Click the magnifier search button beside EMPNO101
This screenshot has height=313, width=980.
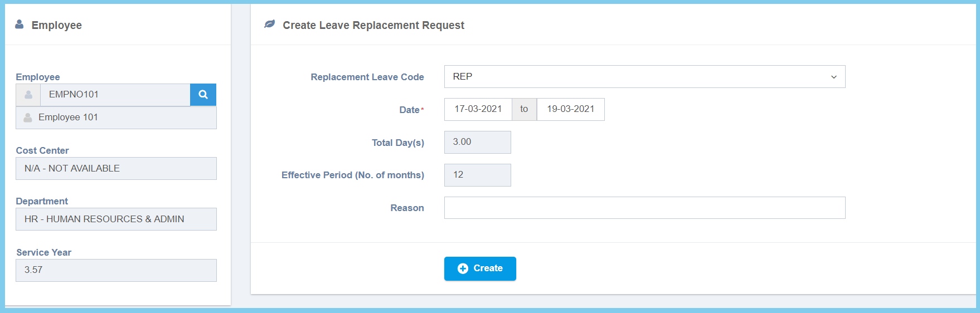(203, 95)
